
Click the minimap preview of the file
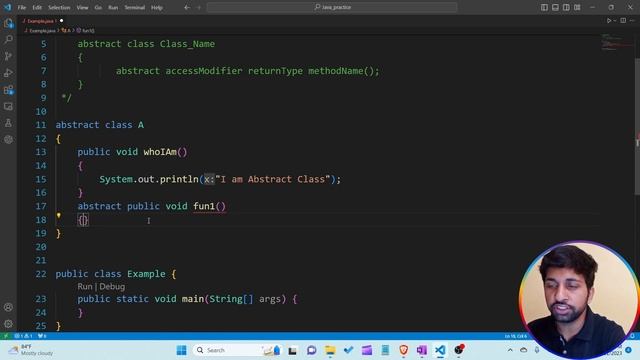click(x=617, y=42)
